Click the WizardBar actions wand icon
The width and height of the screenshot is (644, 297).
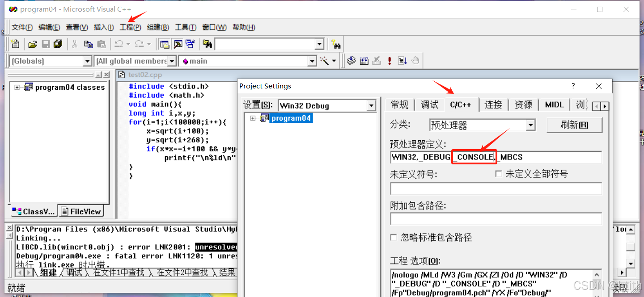click(x=324, y=61)
